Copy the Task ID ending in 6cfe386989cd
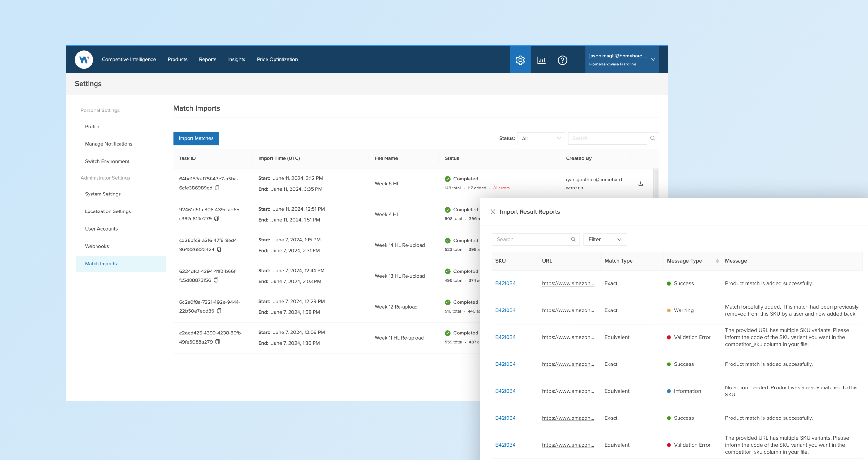The width and height of the screenshot is (868, 460). 217,188
